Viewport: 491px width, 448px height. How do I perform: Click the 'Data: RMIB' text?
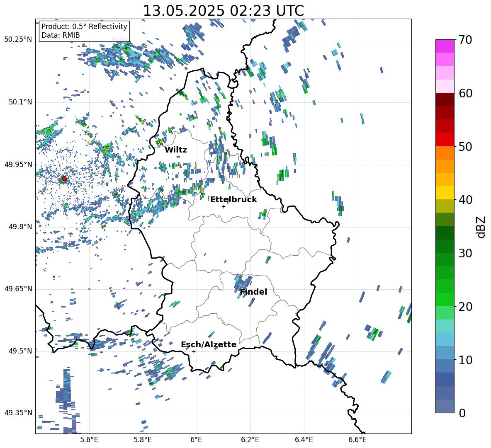coord(61,35)
